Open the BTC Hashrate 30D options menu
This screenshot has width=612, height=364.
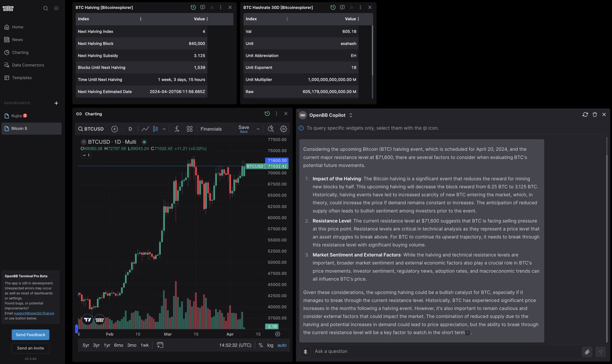pyautogui.click(x=360, y=8)
